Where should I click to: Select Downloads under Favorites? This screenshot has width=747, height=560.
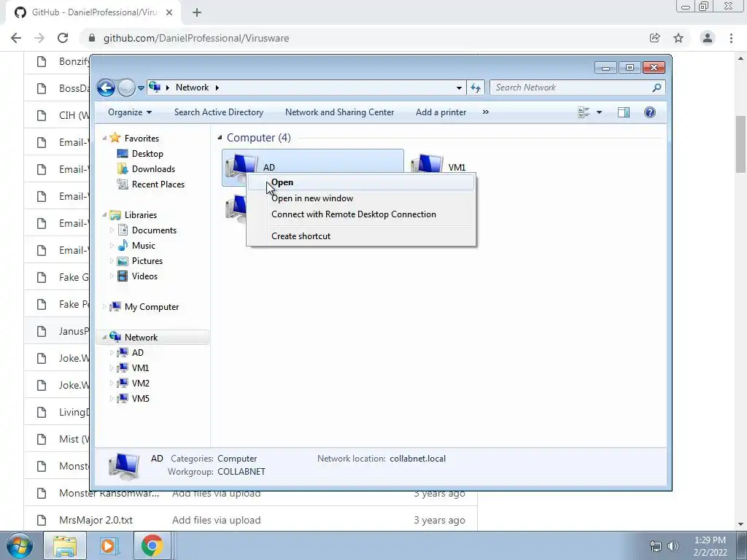[x=153, y=169]
